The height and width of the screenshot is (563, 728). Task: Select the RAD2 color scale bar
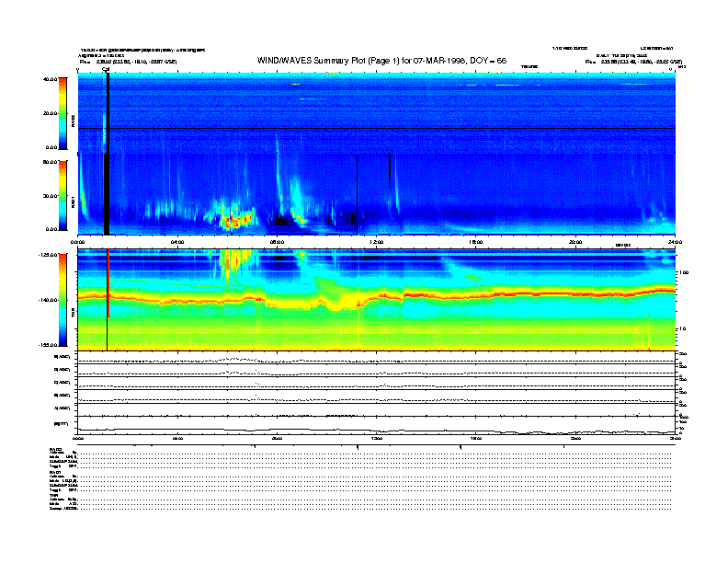coord(63,113)
